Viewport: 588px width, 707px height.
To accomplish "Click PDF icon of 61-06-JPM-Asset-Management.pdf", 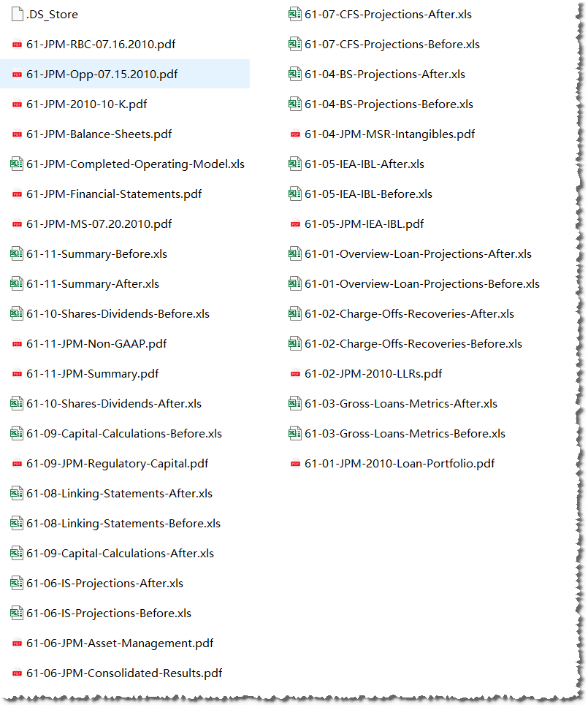I will pyautogui.click(x=17, y=643).
